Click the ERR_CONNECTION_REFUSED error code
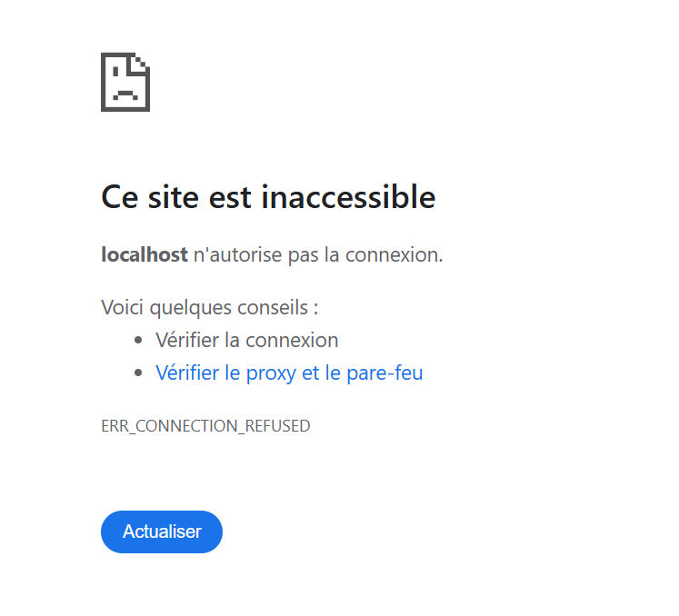 [x=205, y=426]
